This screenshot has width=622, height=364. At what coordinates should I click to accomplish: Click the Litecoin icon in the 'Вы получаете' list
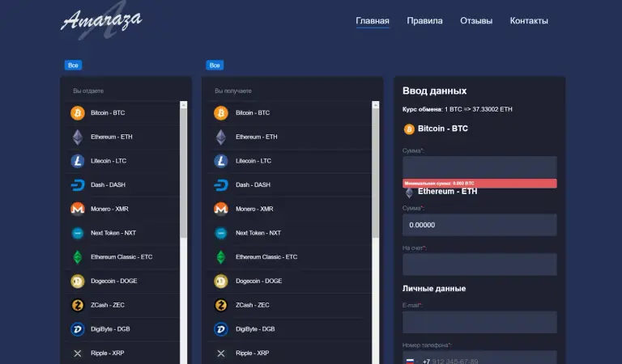point(221,161)
